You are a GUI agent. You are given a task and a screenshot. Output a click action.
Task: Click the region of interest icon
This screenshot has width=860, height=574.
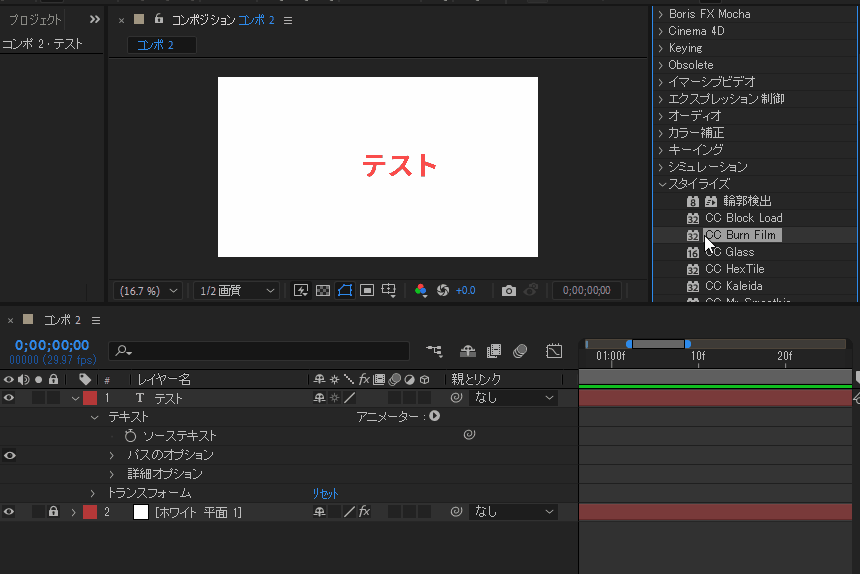367,291
